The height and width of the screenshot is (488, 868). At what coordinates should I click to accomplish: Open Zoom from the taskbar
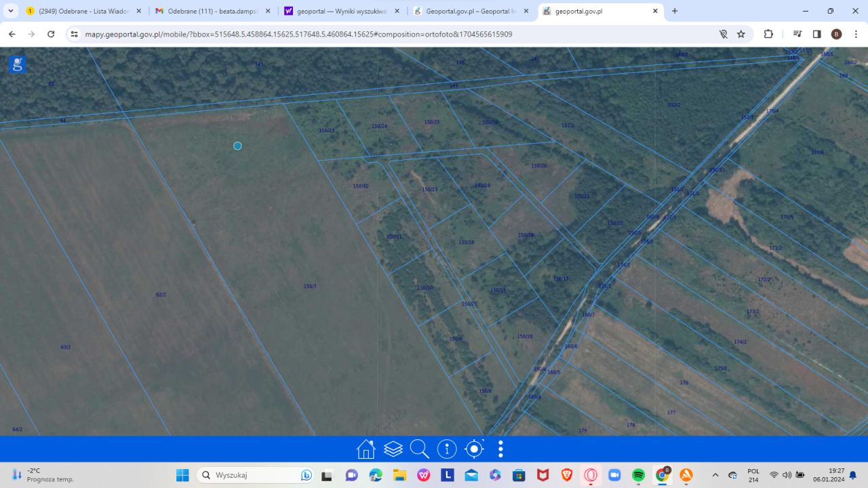[x=614, y=475]
